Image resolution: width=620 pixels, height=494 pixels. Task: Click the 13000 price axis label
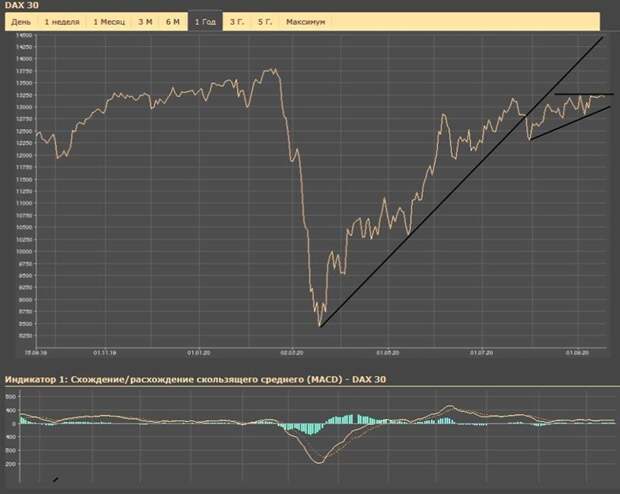tap(24, 107)
